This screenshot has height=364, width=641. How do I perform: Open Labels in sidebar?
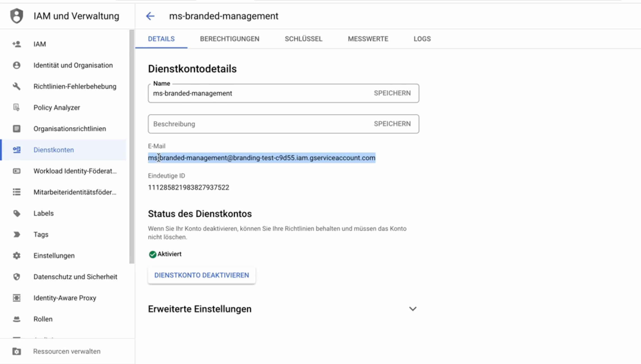click(64, 213)
